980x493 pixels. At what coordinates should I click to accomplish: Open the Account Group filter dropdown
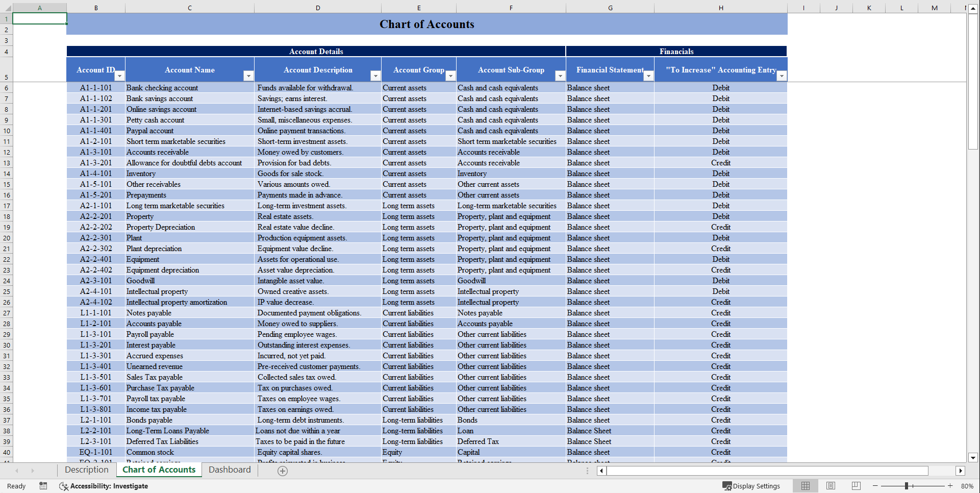pos(450,76)
